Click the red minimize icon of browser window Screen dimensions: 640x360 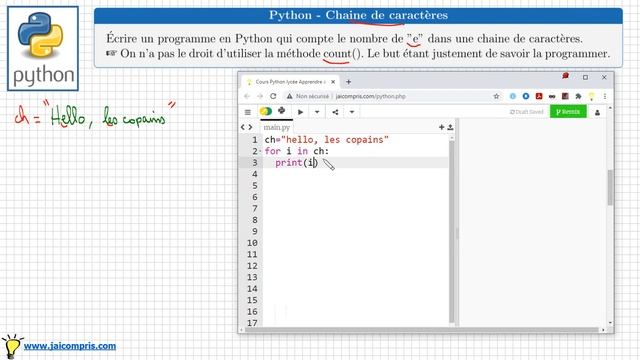pos(565,76)
